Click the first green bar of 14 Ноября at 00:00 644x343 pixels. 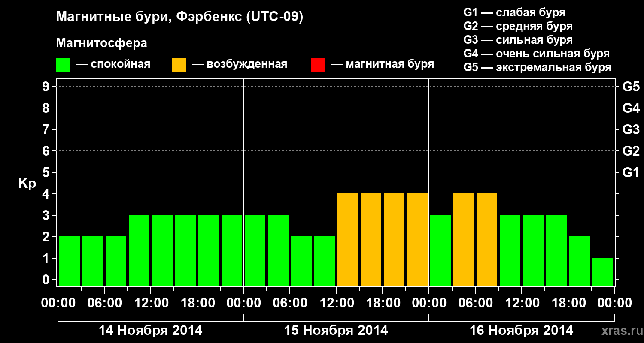tap(70, 261)
